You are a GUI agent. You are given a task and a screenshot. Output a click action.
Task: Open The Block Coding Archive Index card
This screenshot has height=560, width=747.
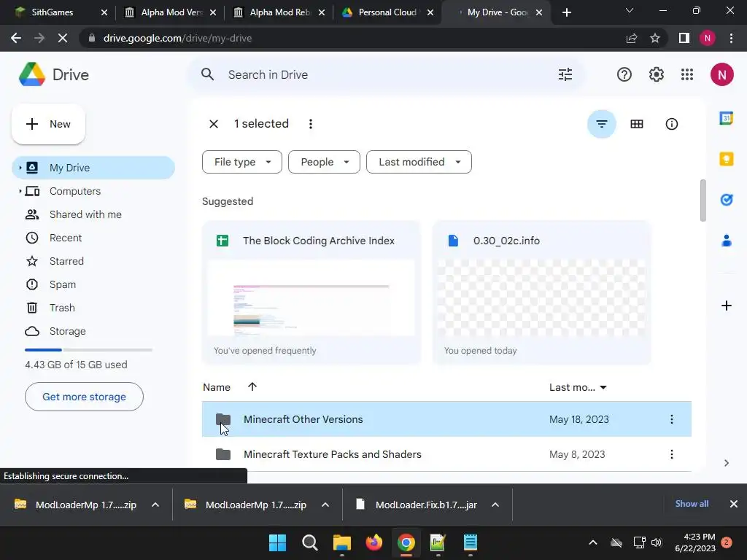311,293
